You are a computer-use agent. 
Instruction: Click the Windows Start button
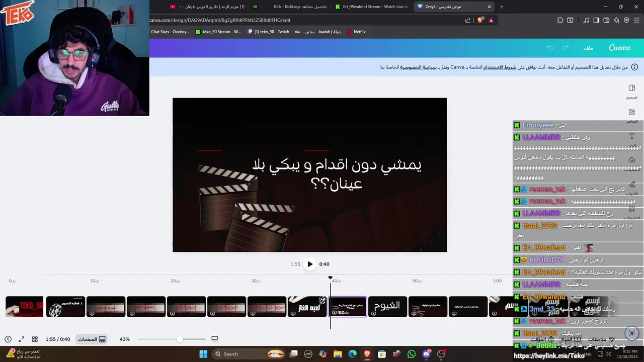point(203,354)
